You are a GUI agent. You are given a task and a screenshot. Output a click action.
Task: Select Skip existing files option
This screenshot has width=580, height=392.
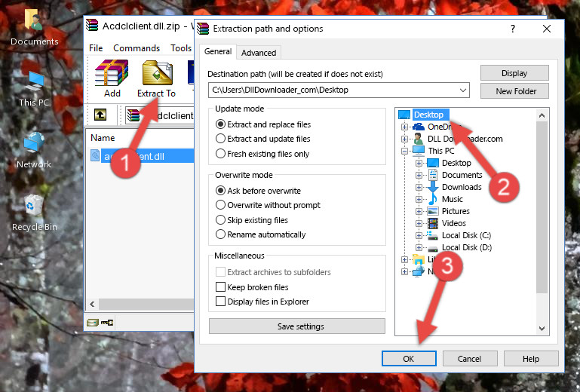coord(251,219)
